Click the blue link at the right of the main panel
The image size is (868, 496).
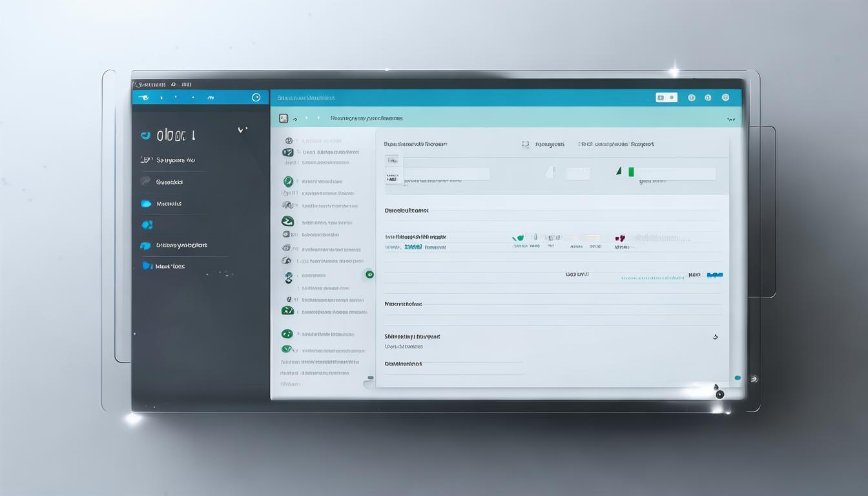click(714, 275)
